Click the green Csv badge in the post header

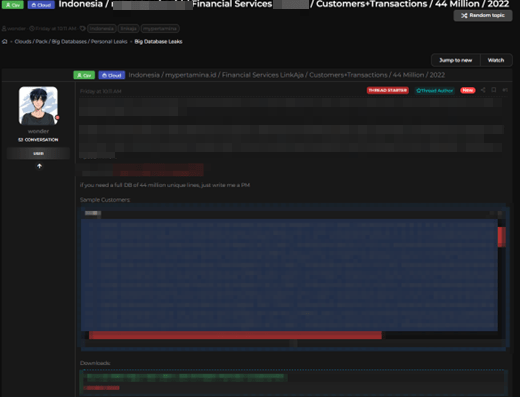[84, 75]
